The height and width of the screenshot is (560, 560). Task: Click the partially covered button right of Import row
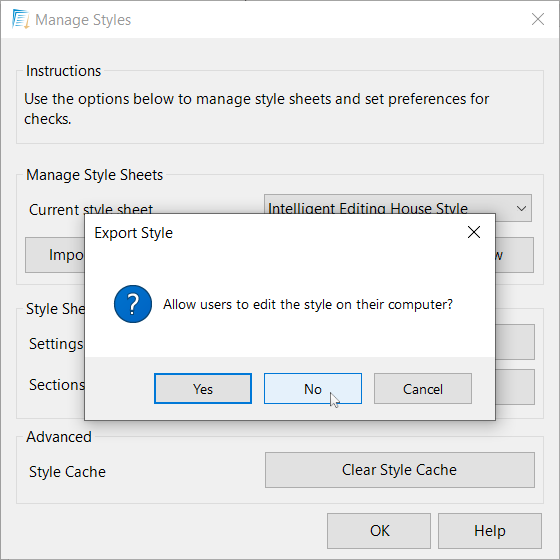click(515, 255)
